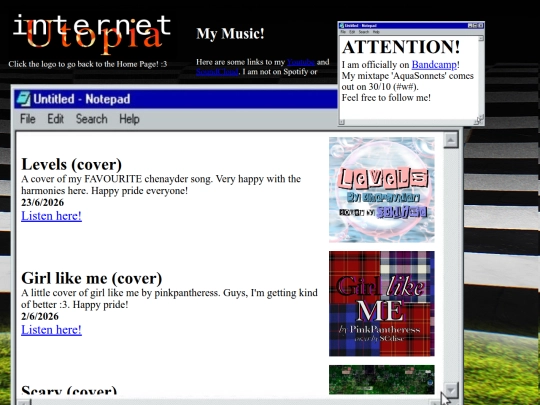Click the ATTENTION! heading in small notepad
Image resolution: width=540 pixels, height=405 pixels.
click(401, 47)
